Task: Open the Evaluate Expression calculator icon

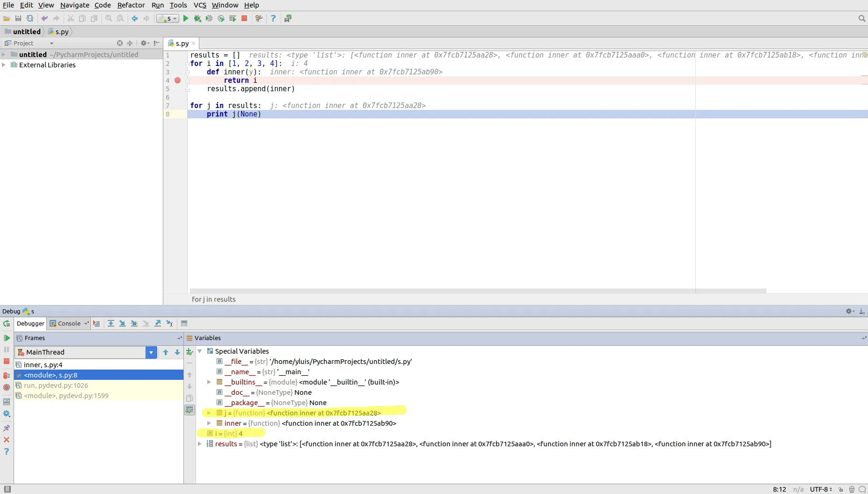Action: pyautogui.click(x=184, y=324)
